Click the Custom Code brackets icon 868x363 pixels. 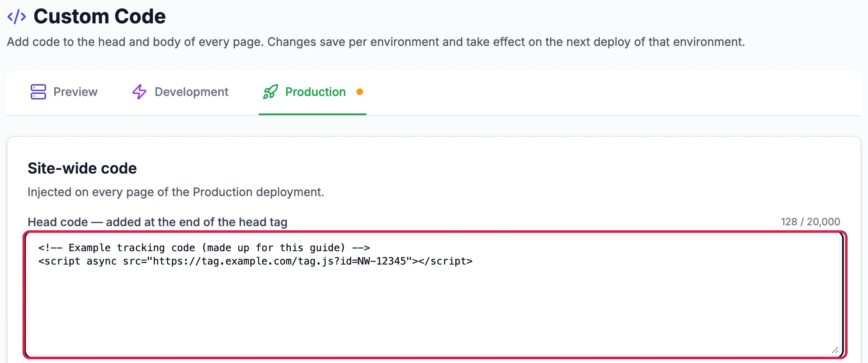pos(17,17)
